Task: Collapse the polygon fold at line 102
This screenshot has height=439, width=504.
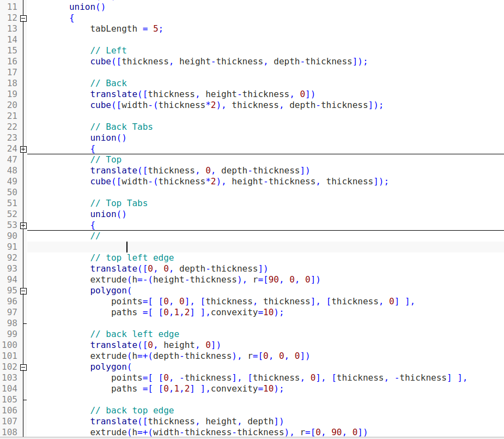Action: click(23, 367)
